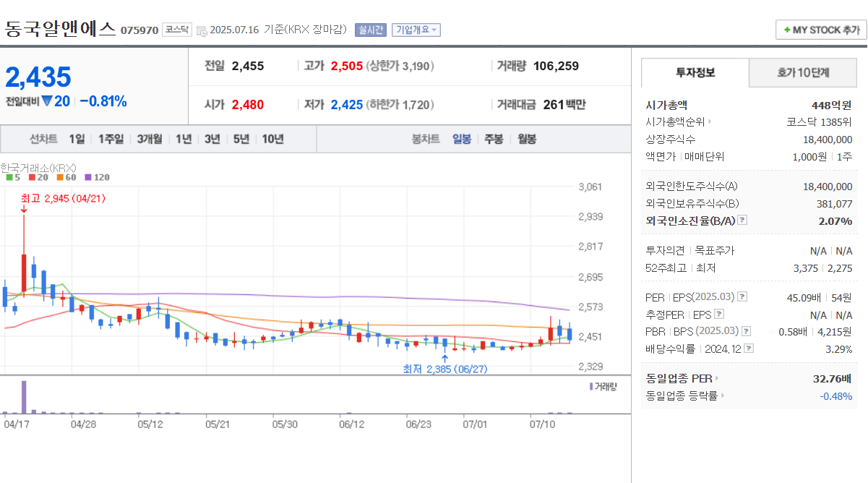Viewport: 868px width, 483px height.
Task: Open the 기업개요 dropdown
Action: (x=416, y=30)
